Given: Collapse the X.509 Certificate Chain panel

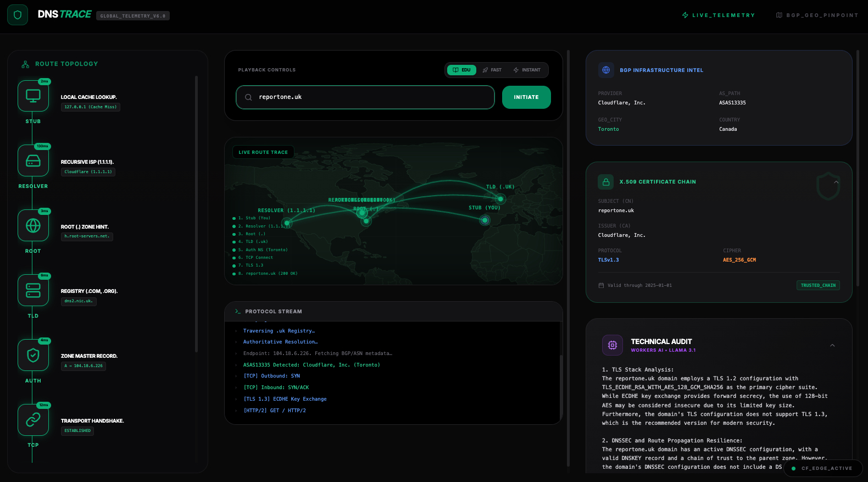Looking at the screenshot, I should click(x=836, y=182).
